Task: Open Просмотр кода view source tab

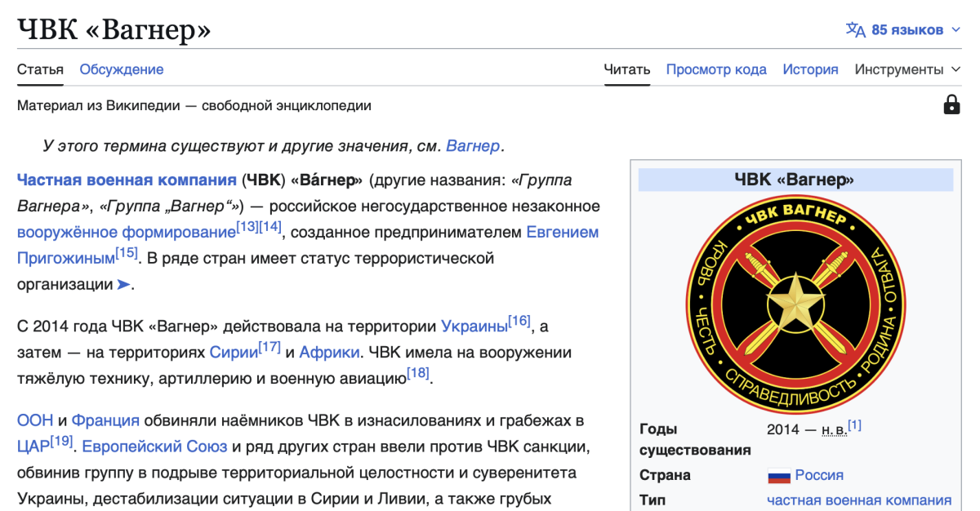Action: tap(716, 69)
